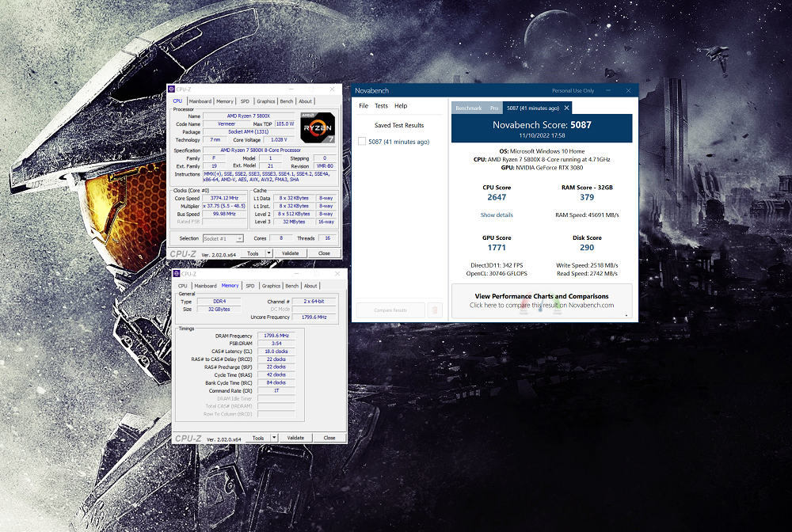The height and width of the screenshot is (532, 792).
Task: Open View Performance Charts and Comparisons panel
Action: (x=542, y=301)
